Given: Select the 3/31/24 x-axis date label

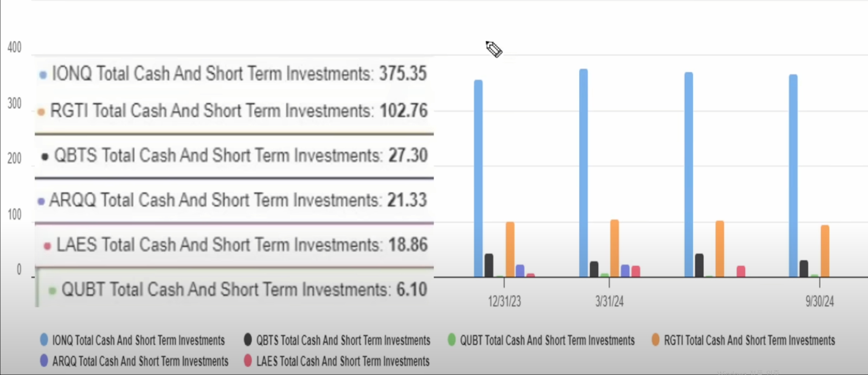Looking at the screenshot, I should pyautogui.click(x=609, y=301).
